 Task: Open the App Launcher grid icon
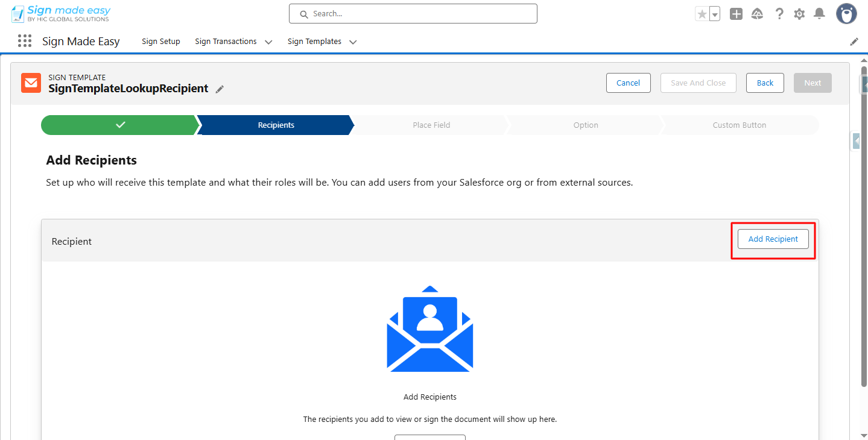[25, 41]
